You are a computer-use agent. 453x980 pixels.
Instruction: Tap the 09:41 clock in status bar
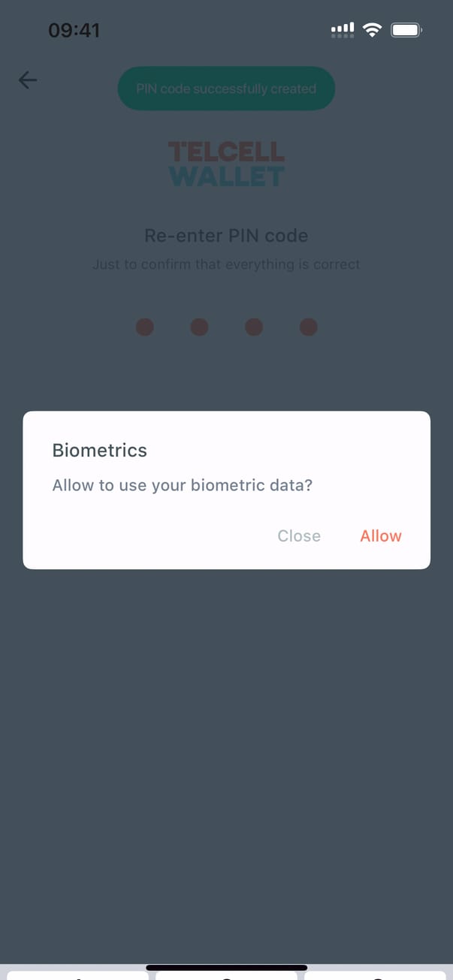tap(74, 30)
